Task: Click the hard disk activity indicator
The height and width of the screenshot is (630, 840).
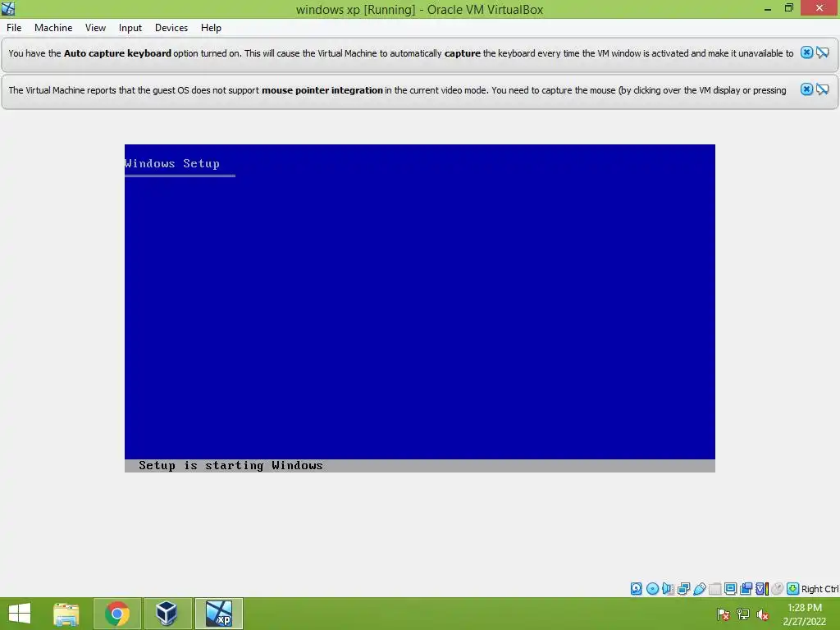Action: (x=636, y=589)
